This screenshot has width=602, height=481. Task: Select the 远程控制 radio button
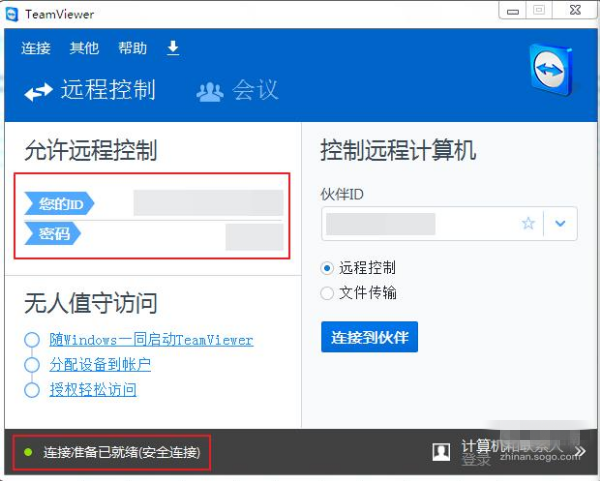pos(327,268)
